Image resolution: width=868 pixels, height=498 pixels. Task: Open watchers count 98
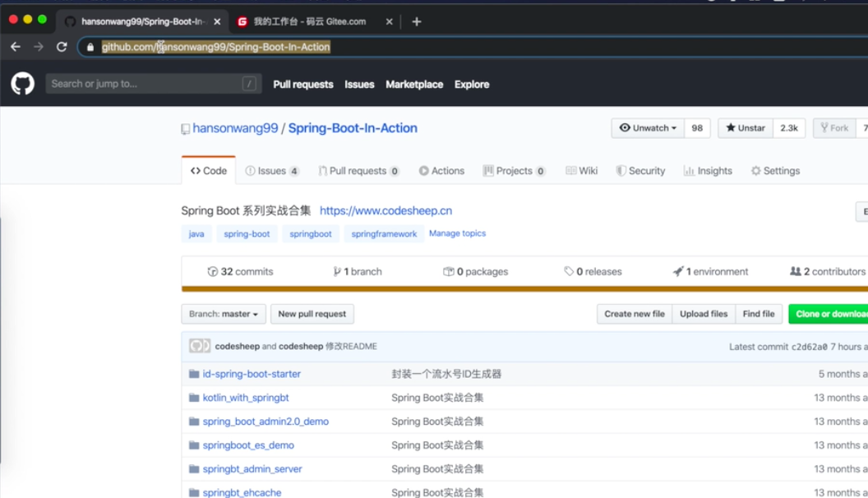pyautogui.click(x=697, y=128)
